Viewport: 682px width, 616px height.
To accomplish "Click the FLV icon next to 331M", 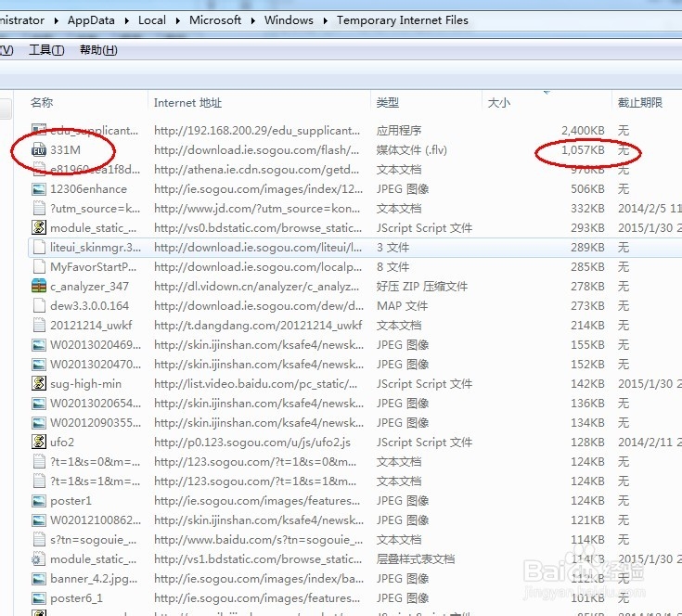I will [39, 150].
